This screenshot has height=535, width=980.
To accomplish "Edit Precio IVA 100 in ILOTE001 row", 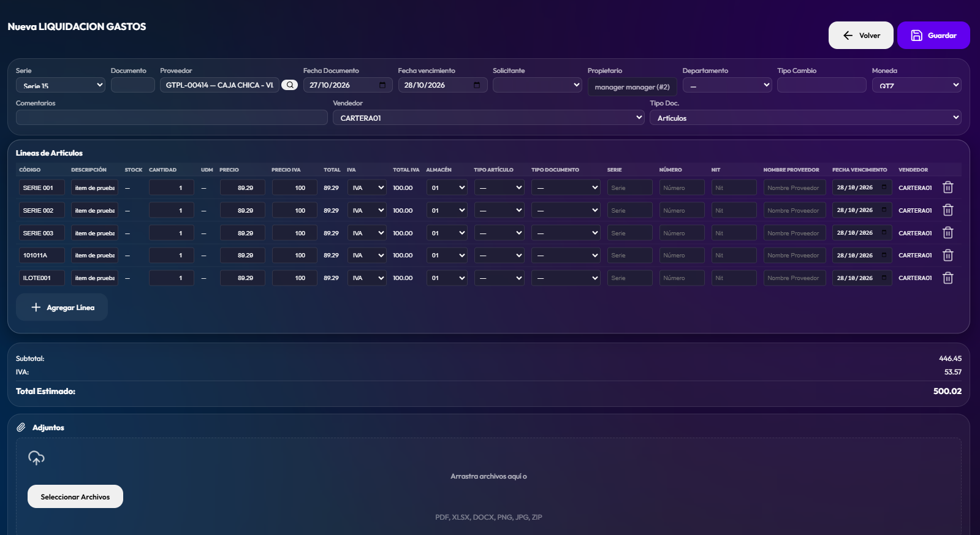I will click(294, 278).
